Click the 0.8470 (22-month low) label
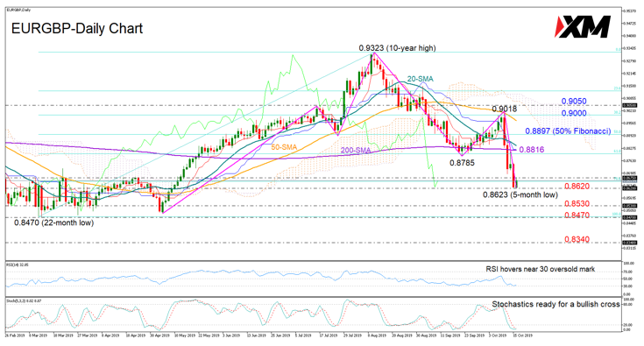Image resolution: width=644 pixels, height=346 pixels. (x=53, y=222)
